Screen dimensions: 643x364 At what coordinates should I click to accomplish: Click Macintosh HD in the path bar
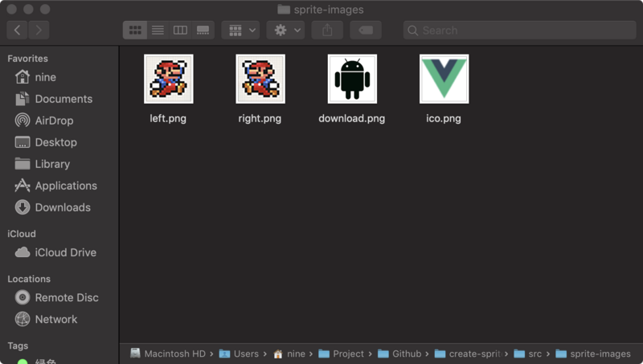[x=168, y=354]
